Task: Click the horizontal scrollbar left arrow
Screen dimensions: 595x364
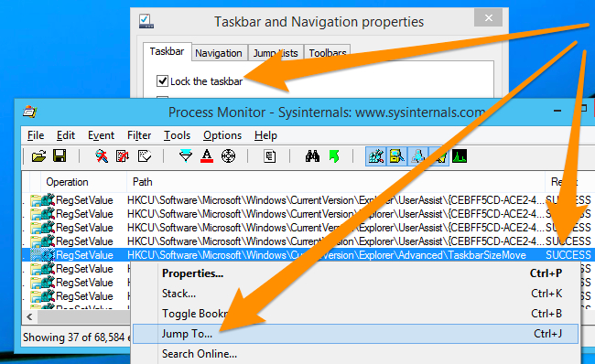Action: tap(29, 317)
